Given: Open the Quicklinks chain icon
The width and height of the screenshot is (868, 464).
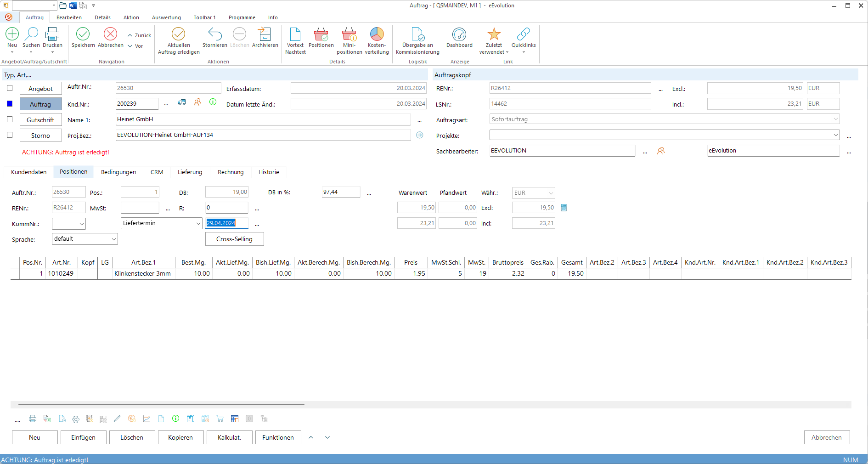Looking at the screenshot, I should [524, 34].
